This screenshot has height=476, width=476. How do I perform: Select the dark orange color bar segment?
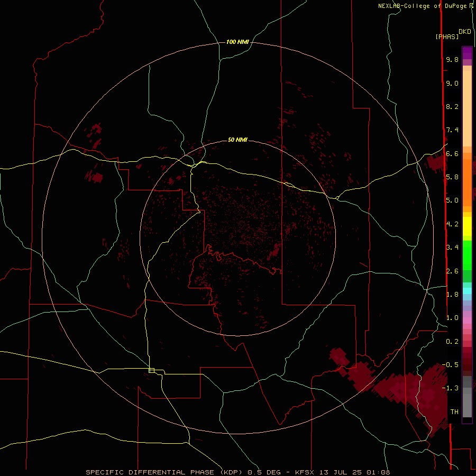click(467, 182)
